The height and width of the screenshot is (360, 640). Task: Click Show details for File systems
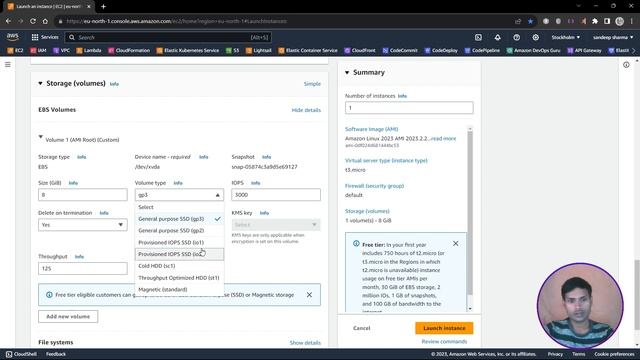click(305, 343)
